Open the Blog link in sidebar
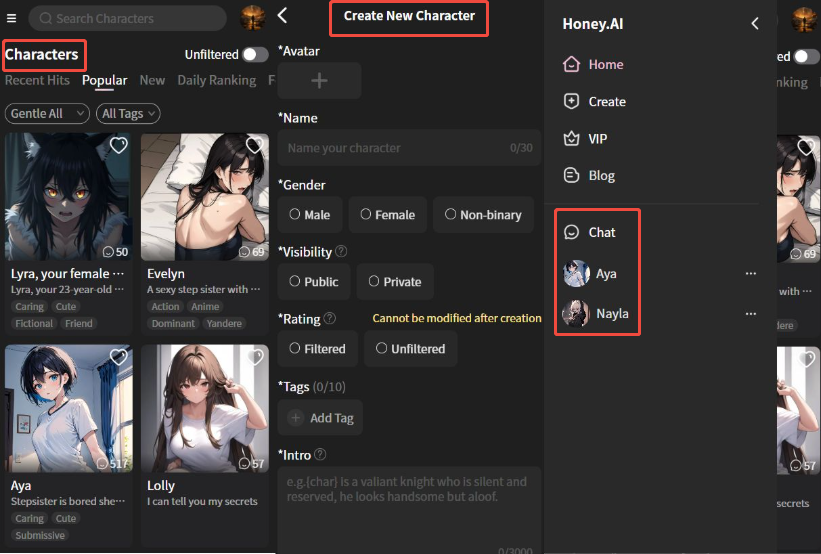Image resolution: width=821 pixels, height=554 pixels. coord(600,176)
